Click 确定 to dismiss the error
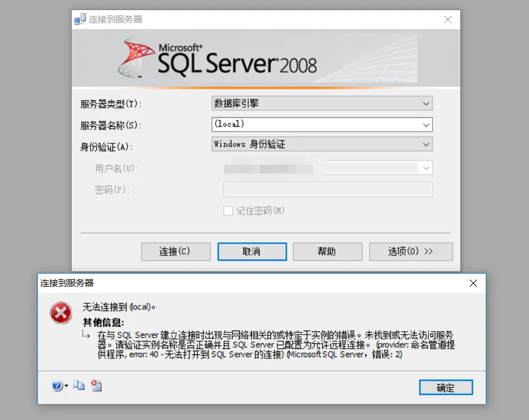The image size is (529, 420). [445, 387]
